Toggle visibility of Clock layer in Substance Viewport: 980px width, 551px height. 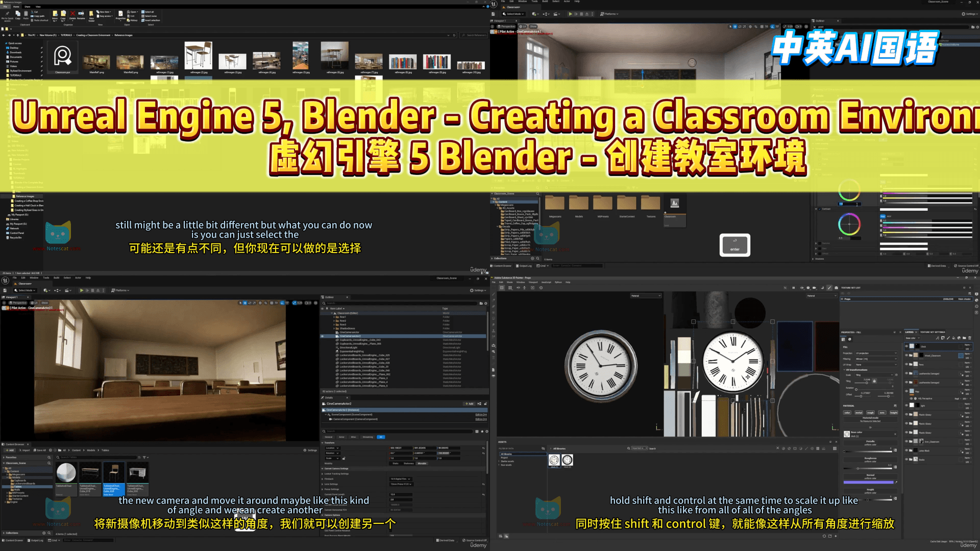pyautogui.click(x=906, y=346)
